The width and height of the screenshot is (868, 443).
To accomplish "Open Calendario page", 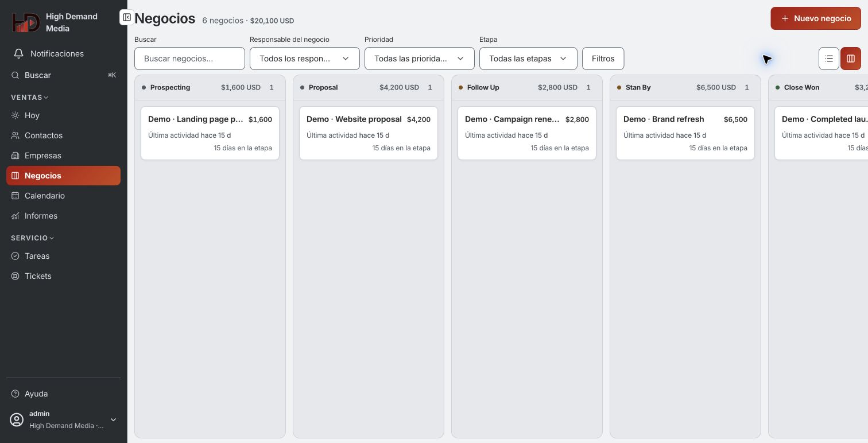I will click(63, 196).
